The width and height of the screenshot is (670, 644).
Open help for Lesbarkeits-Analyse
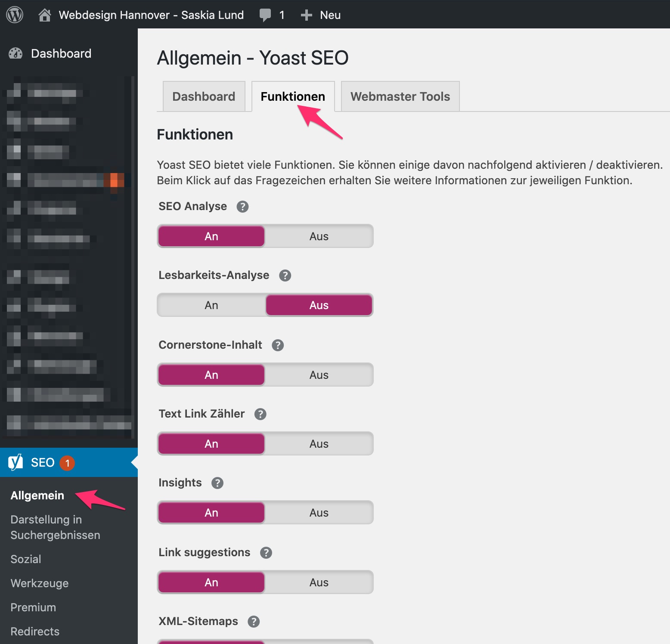(x=285, y=276)
